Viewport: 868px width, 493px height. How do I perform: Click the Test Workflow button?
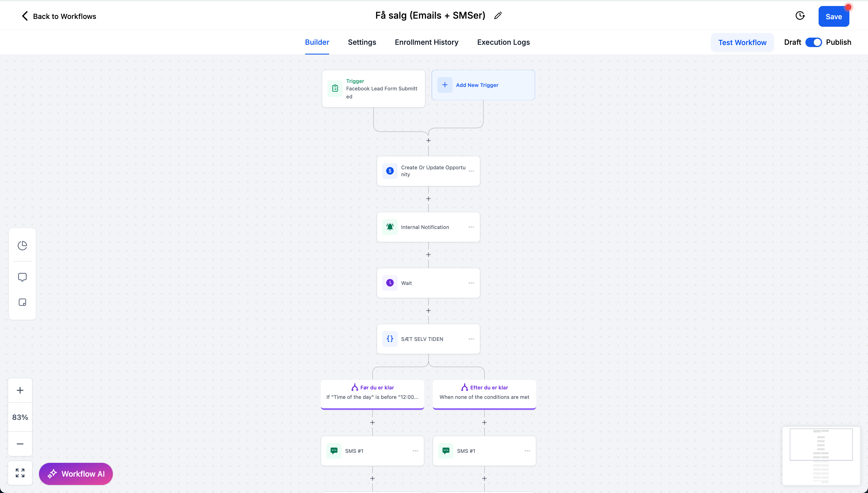click(x=742, y=42)
